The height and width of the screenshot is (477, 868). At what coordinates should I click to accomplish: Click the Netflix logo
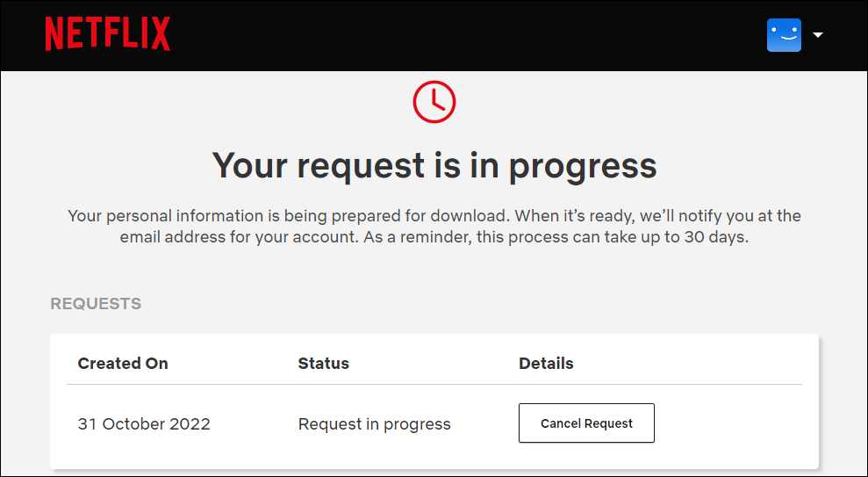[x=107, y=34]
